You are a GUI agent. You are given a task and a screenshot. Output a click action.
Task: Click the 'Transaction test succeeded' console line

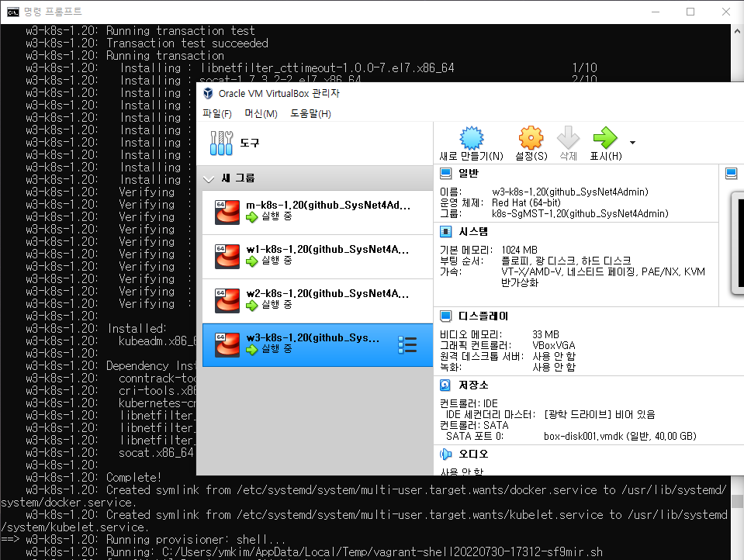[187, 43]
